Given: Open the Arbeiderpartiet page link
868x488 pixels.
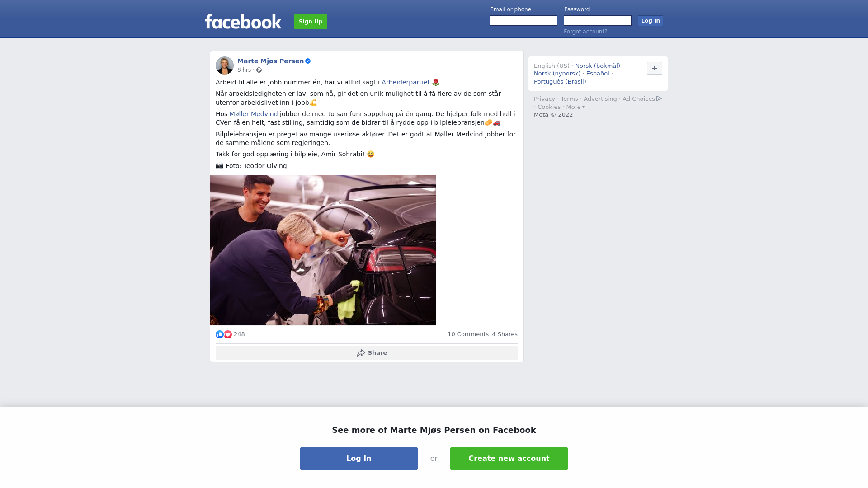Looking at the screenshot, I should click(406, 82).
